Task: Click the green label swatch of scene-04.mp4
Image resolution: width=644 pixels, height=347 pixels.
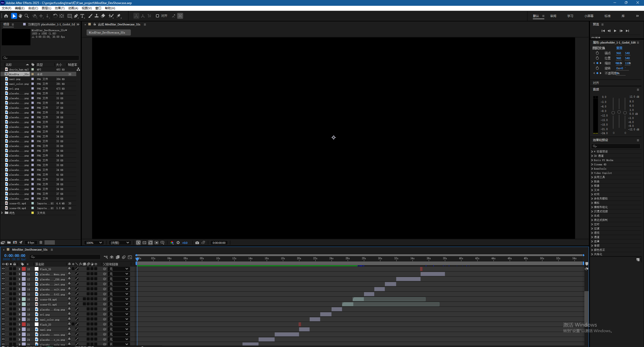Action: point(24,299)
